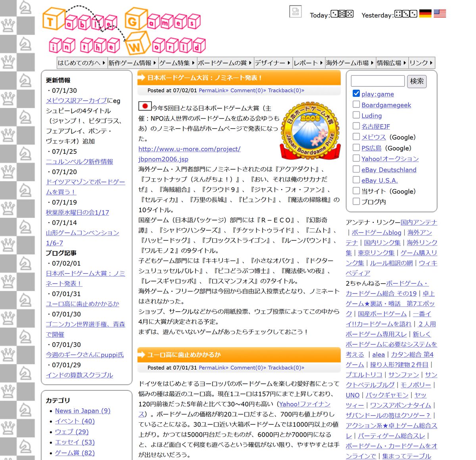Open the ウェブ (29) category
The image size is (476, 460).
[72, 432]
